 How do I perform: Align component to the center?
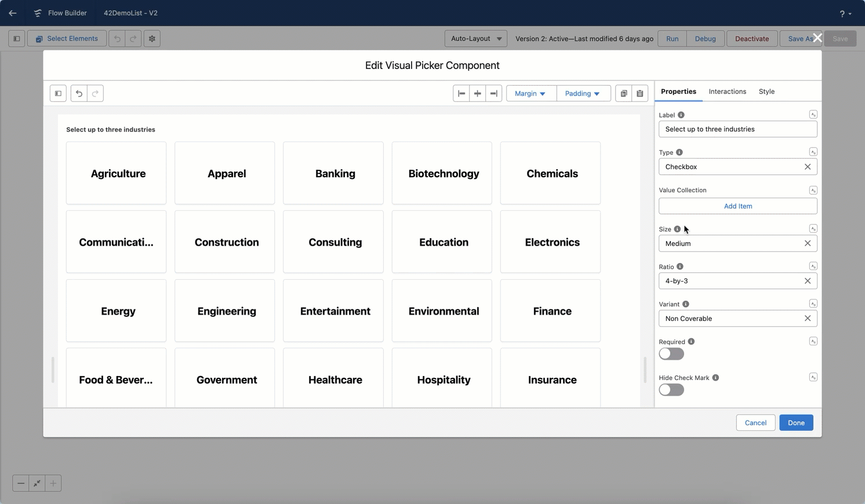click(477, 93)
